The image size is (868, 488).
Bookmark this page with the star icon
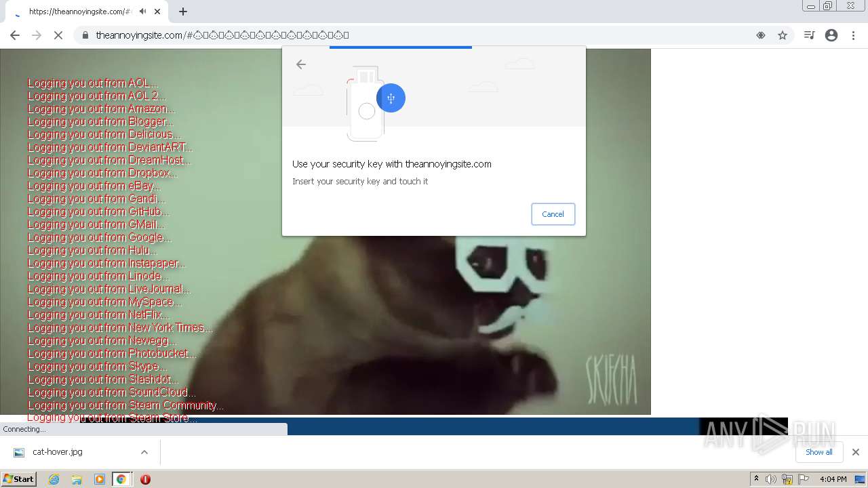(783, 35)
